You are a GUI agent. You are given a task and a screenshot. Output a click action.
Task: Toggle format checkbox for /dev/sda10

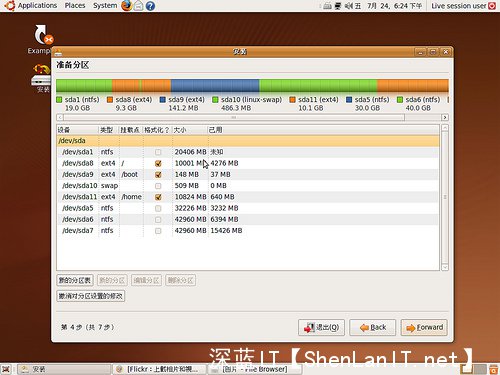tap(158, 186)
